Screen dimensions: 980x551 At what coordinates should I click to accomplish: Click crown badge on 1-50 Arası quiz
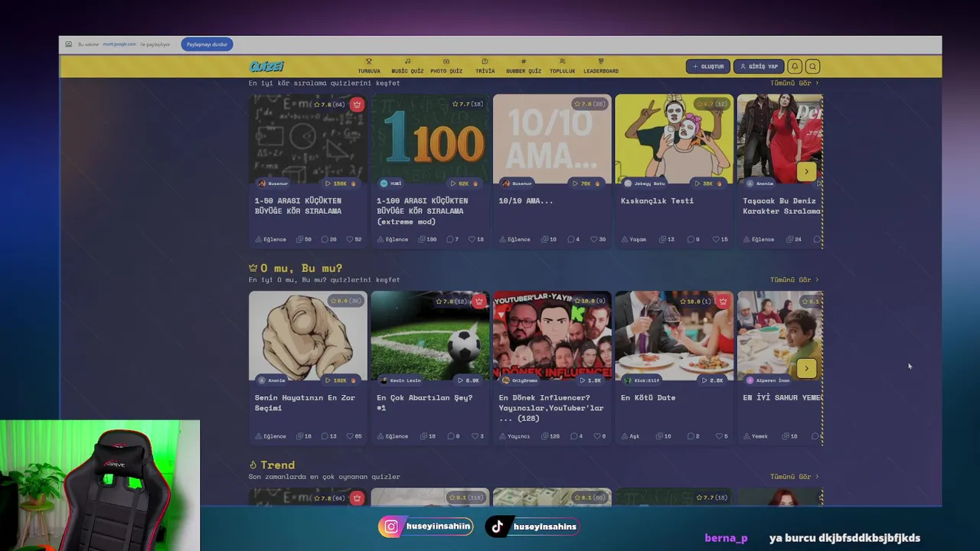pos(357,104)
